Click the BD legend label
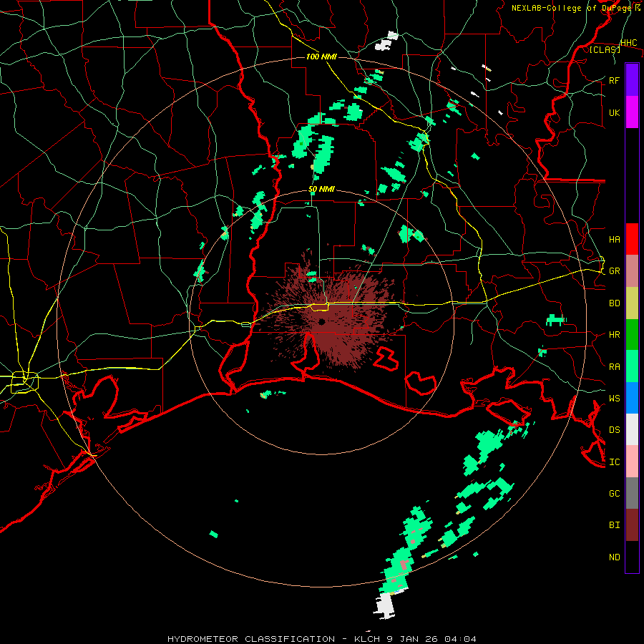The image size is (644, 644). pyautogui.click(x=614, y=303)
